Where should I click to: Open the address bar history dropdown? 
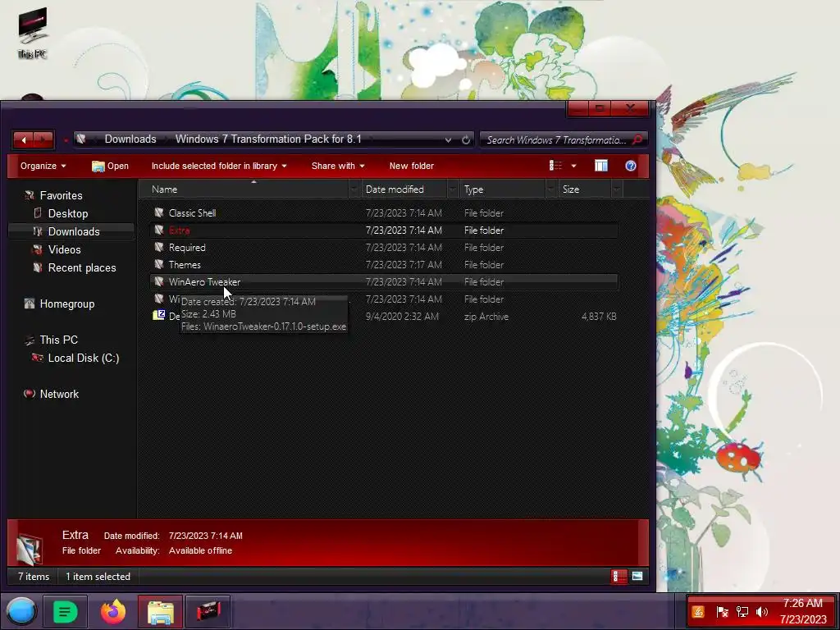click(x=448, y=139)
